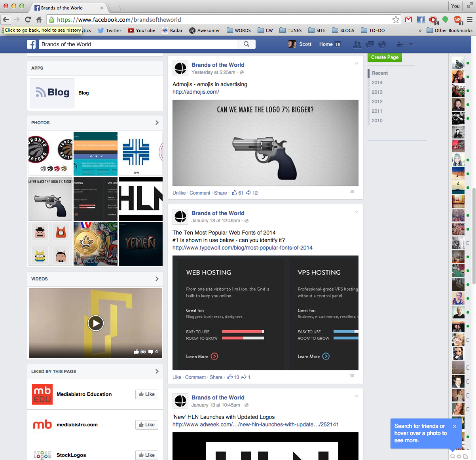Click the Create Page button
476x460 pixels.
coord(385,57)
